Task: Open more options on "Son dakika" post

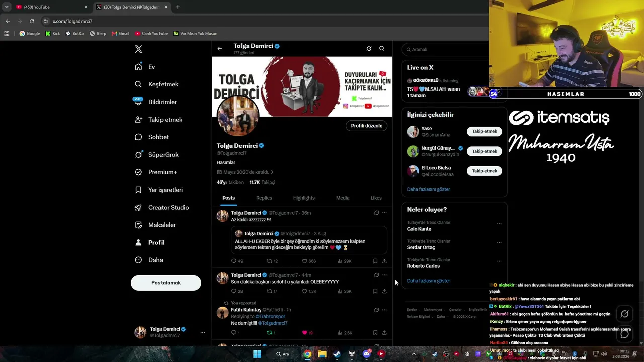Action: click(384, 275)
